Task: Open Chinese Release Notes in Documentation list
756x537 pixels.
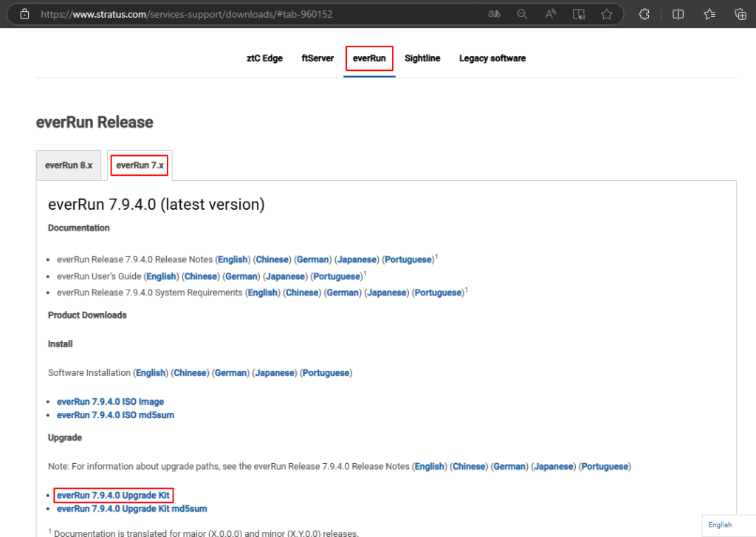Action: tap(272, 259)
